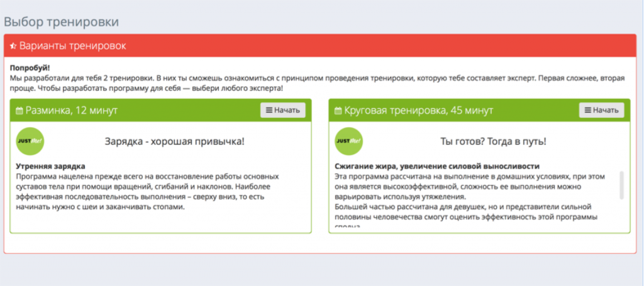644x286 pixels.
Task: Click paragraph starting Эта программа рассчитана на выполнение
Action: tap(470, 187)
